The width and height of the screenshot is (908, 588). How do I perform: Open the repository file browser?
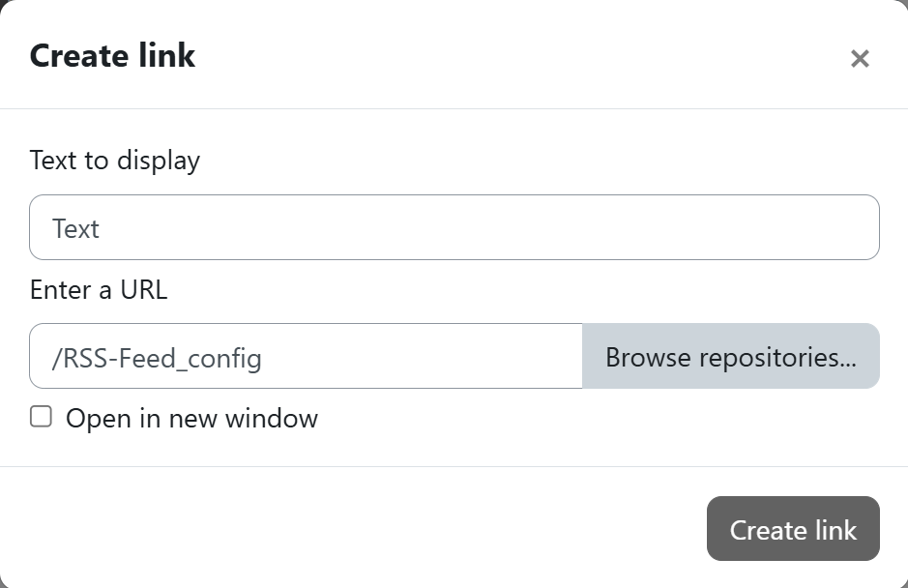730,357
